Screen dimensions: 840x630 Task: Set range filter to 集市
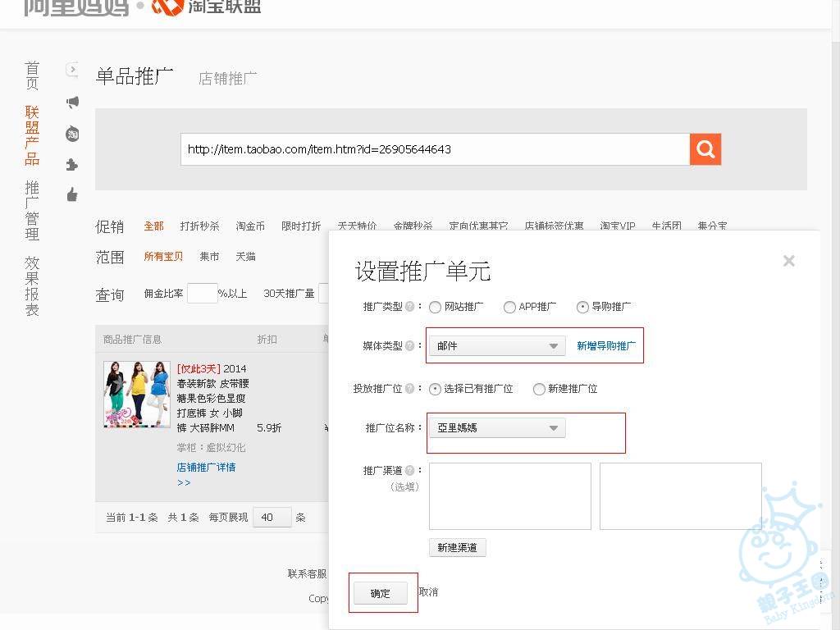click(x=209, y=257)
